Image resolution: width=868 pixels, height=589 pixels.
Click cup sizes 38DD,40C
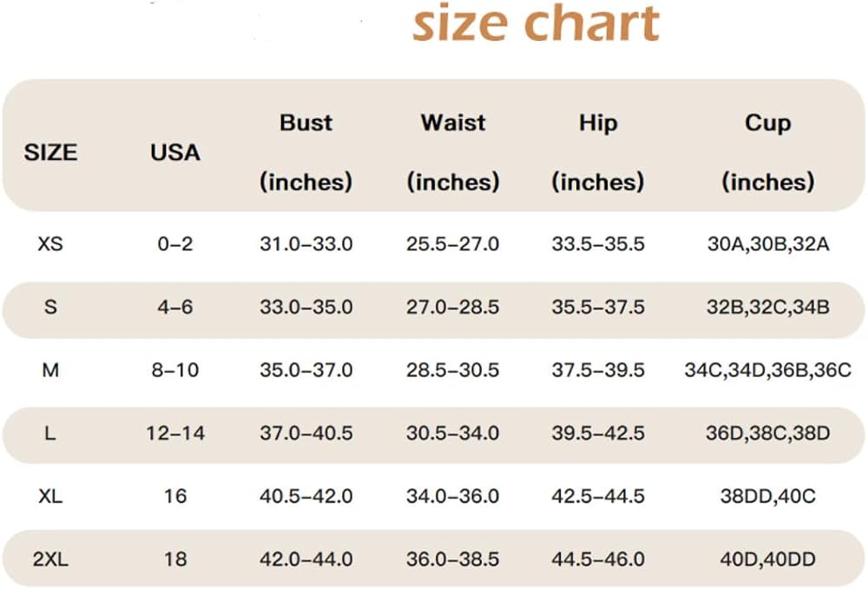pyautogui.click(x=768, y=496)
